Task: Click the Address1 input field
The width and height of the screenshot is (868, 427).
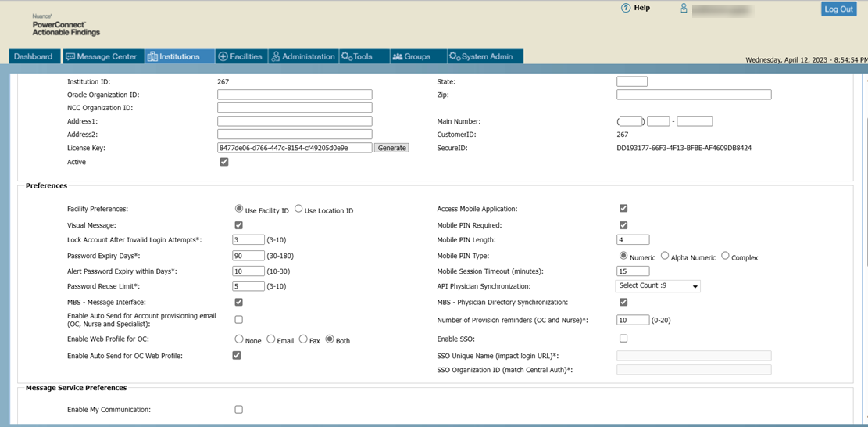Action: (x=295, y=120)
